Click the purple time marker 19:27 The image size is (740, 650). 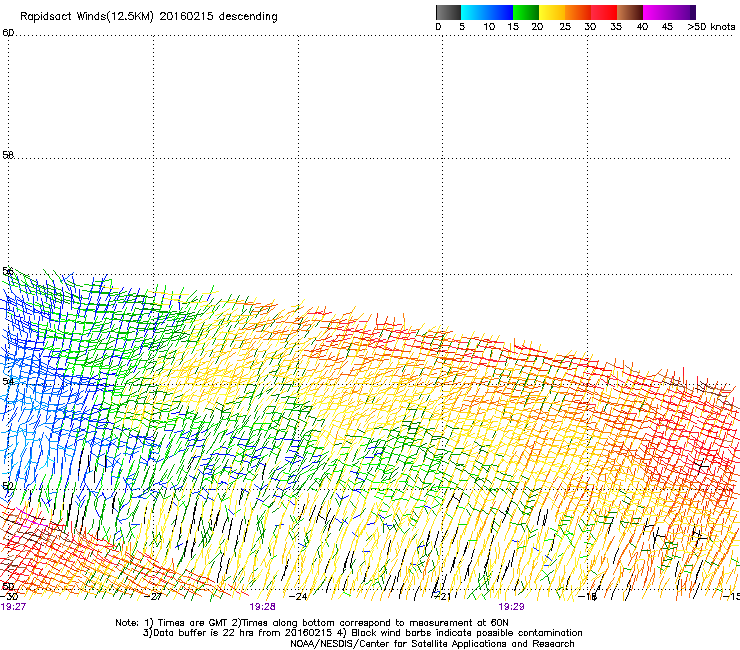(13, 607)
